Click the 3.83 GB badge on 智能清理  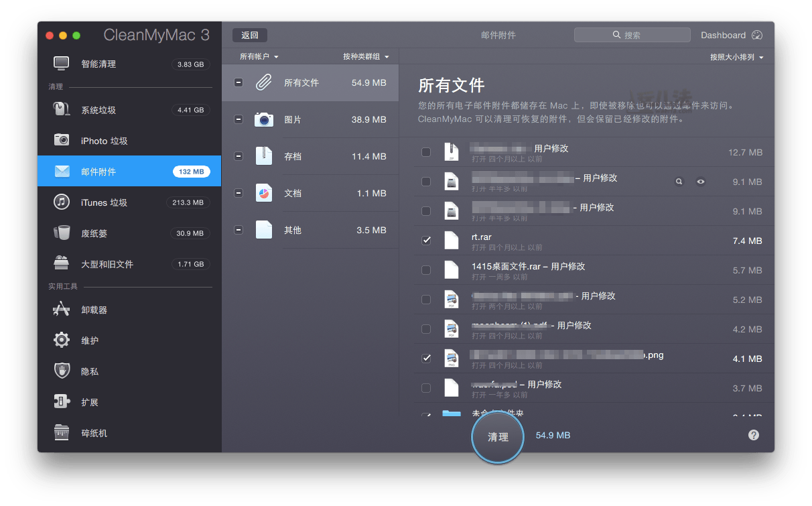[190, 64]
